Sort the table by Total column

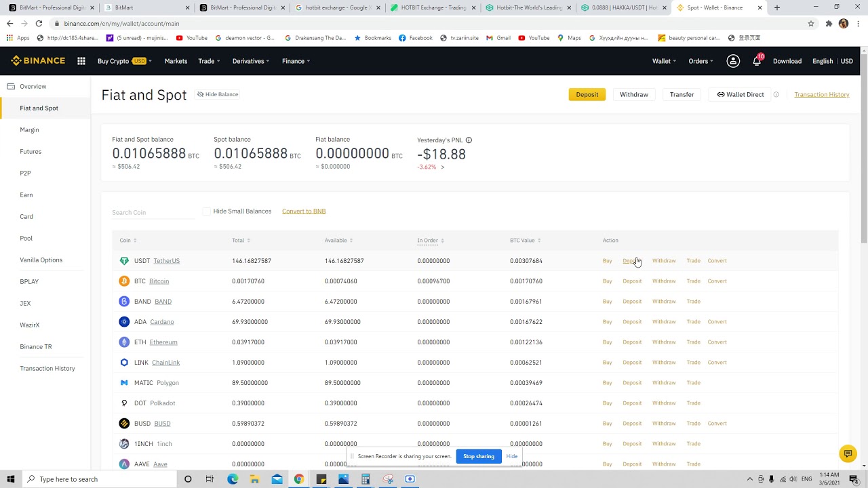(241, 241)
